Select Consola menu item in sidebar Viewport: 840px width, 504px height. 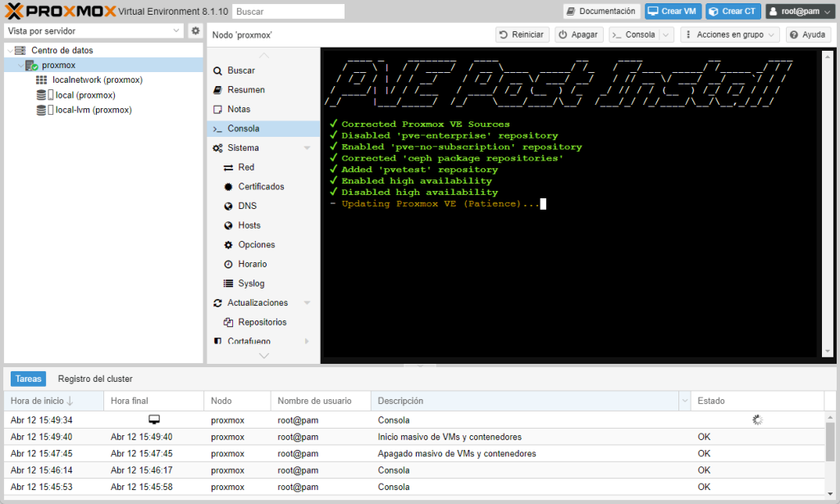click(263, 129)
